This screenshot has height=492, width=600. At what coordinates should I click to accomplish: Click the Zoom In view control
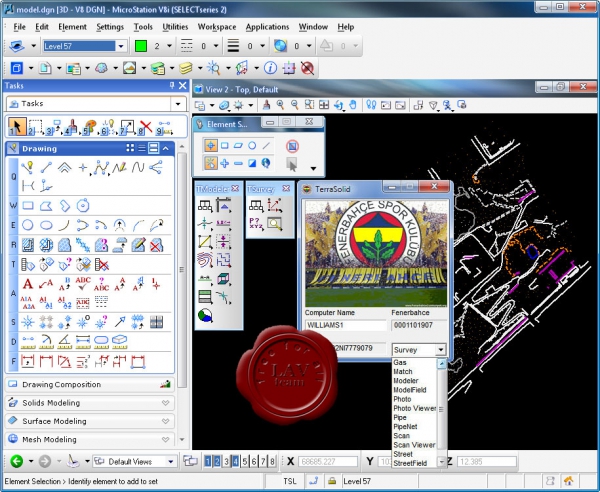pos(280,104)
